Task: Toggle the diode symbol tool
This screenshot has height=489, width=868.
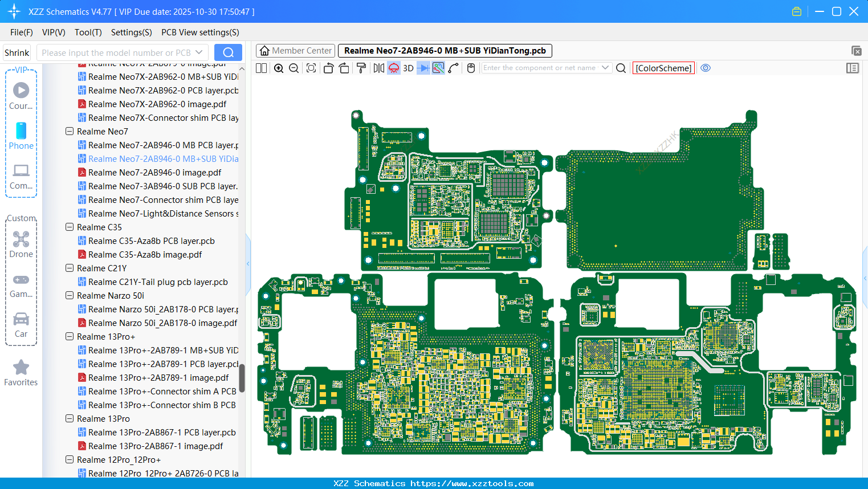Action: pyautogui.click(x=423, y=68)
